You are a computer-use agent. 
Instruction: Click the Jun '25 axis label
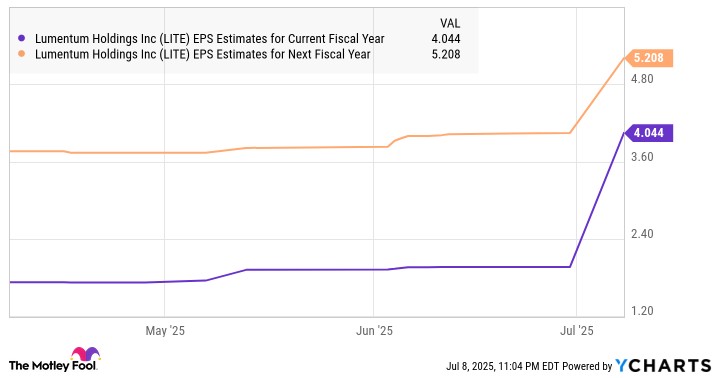coord(374,331)
